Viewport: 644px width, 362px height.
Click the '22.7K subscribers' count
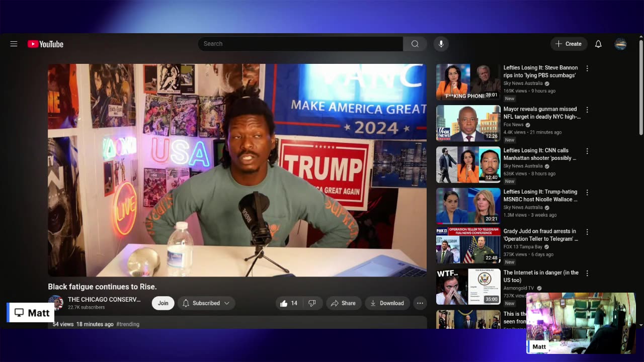coord(87,307)
